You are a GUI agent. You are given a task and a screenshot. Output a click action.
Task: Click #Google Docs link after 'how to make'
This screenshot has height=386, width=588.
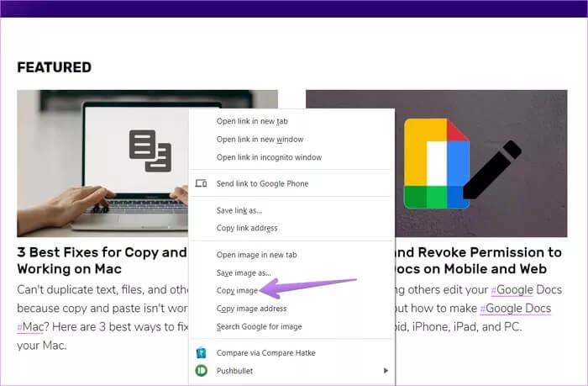516,308
